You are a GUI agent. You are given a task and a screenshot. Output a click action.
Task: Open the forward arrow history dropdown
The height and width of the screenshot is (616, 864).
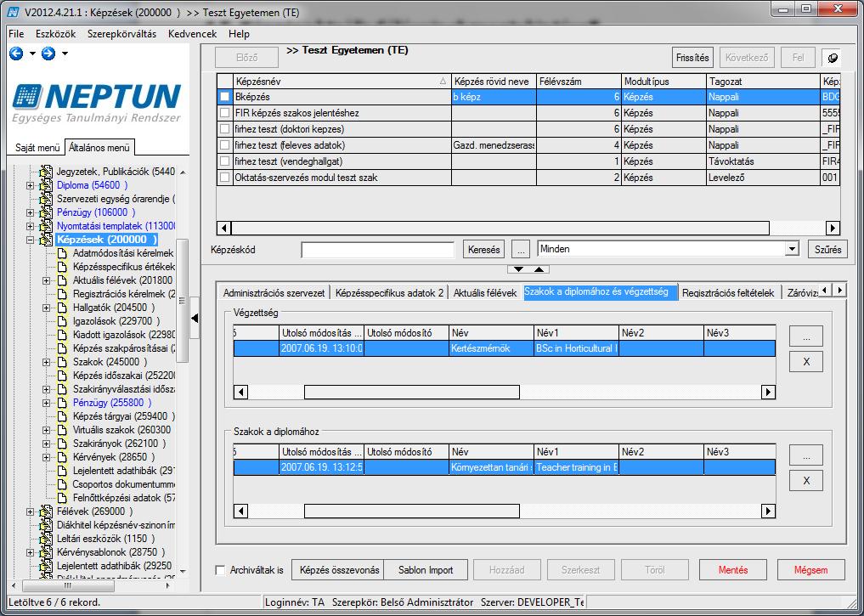[65, 54]
